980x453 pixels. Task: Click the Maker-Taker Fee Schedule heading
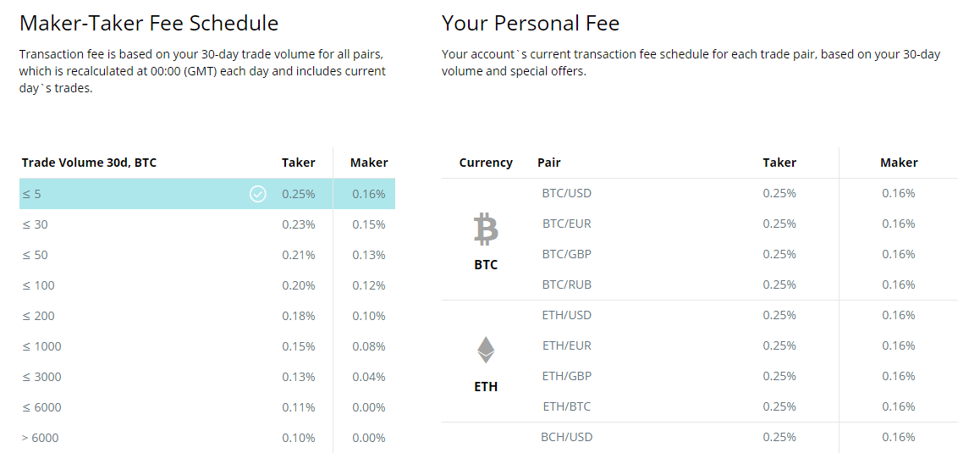[x=149, y=23]
